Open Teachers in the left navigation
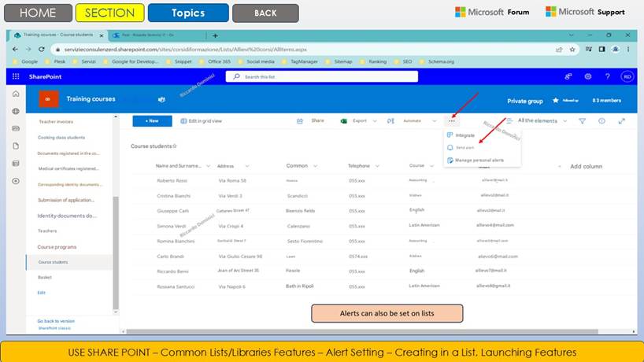This screenshot has width=644, height=362. (x=47, y=231)
